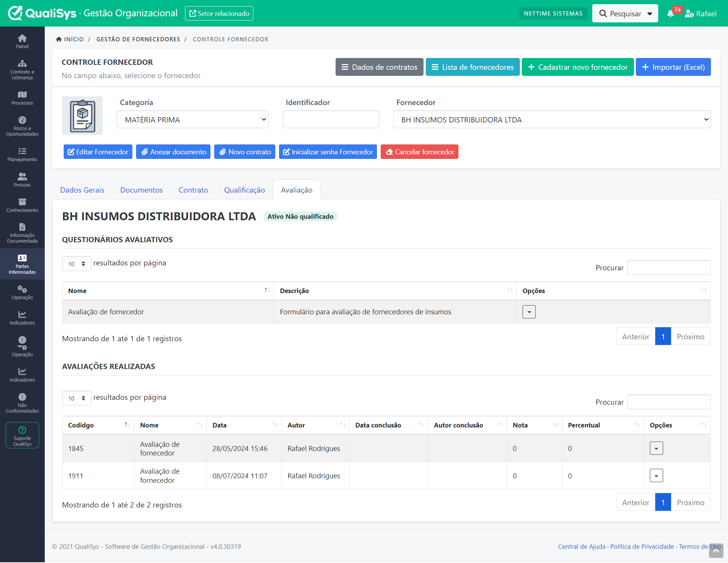Open Fornecedor dropdown BH INSUMOS DISTRIBUIDORA

pos(552,119)
